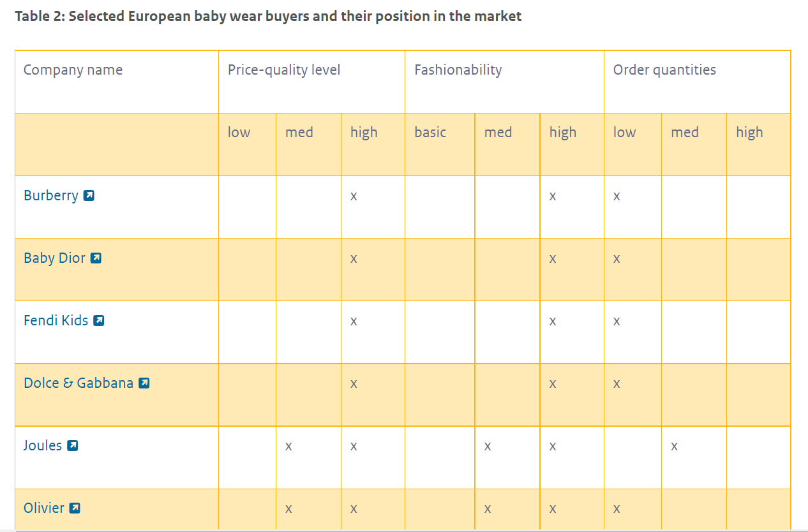Open the Baby Dior link
This screenshot has height=532, width=808.
[x=54, y=258]
